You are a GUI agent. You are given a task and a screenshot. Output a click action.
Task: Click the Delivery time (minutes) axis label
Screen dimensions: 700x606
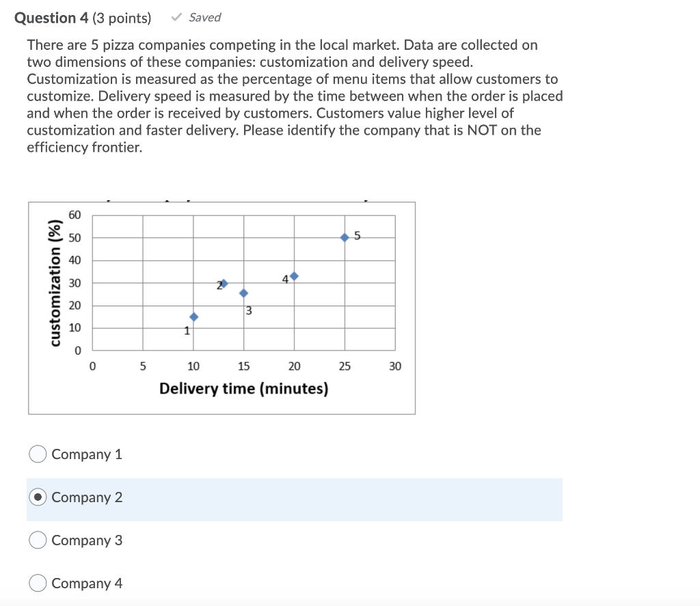pyautogui.click(x=243, y=389)
